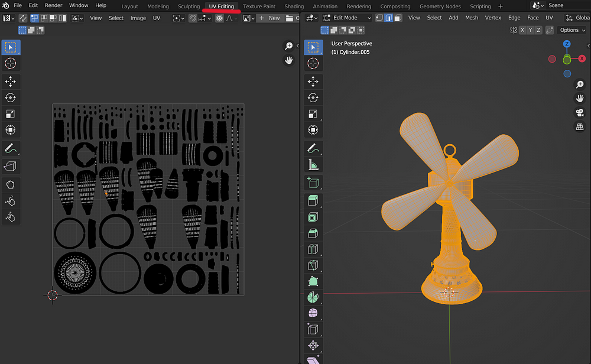Toggle Y-axis mesh symmetry

(x=530, y=30)
